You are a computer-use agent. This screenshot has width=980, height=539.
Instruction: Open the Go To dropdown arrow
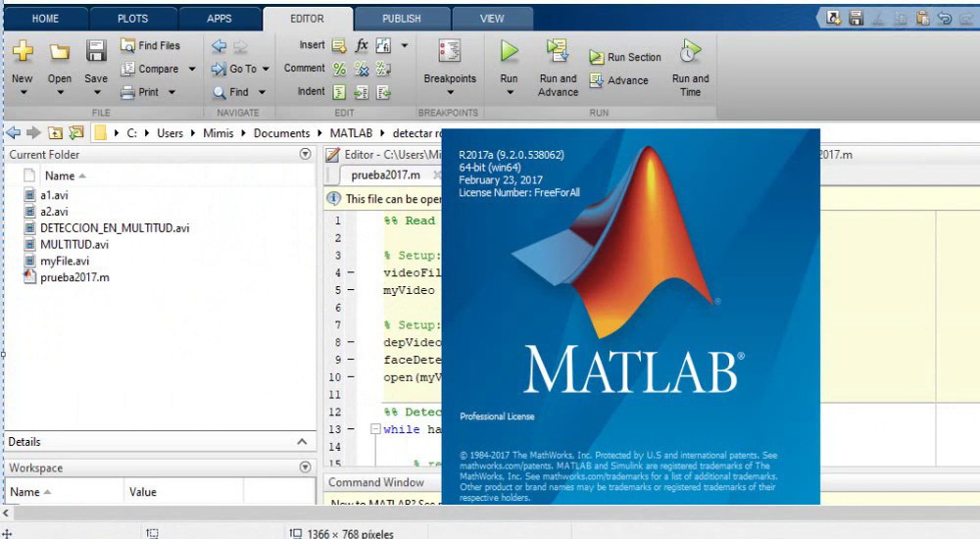tap(266, 69)
